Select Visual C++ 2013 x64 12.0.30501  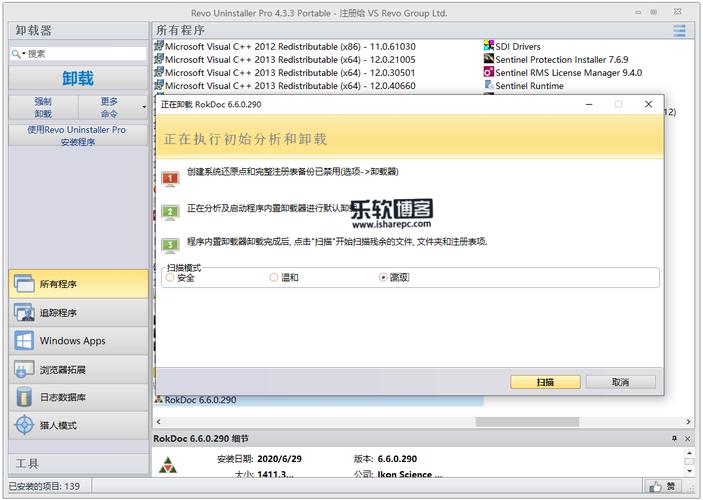285,73
